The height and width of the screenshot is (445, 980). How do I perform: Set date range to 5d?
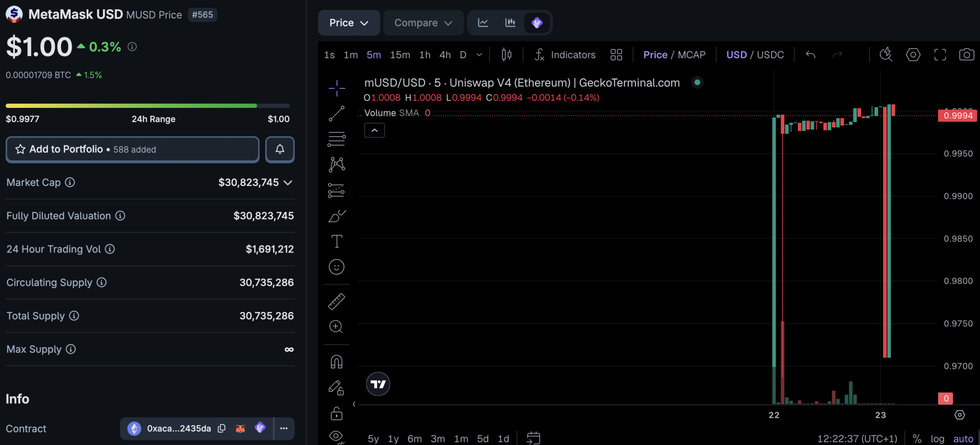[x=483, y=438]
